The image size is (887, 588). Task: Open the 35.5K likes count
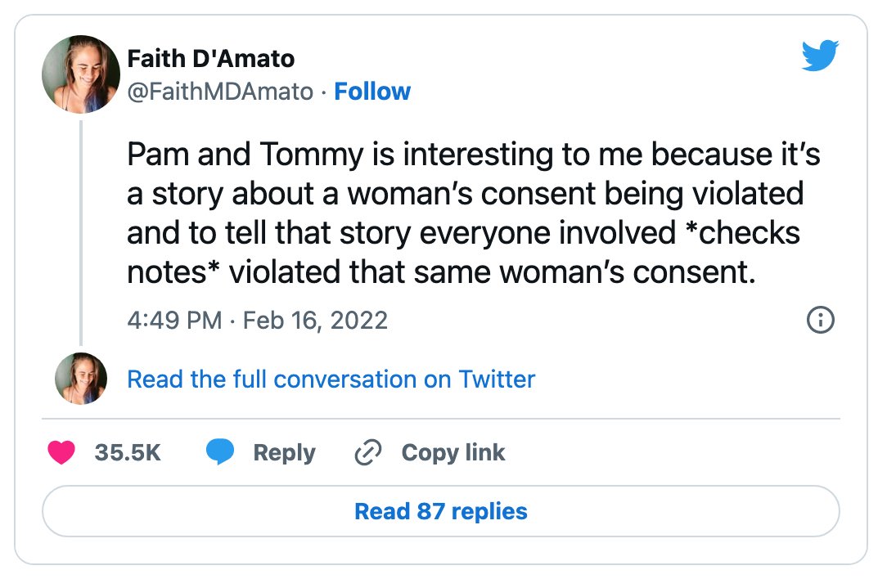128,452
